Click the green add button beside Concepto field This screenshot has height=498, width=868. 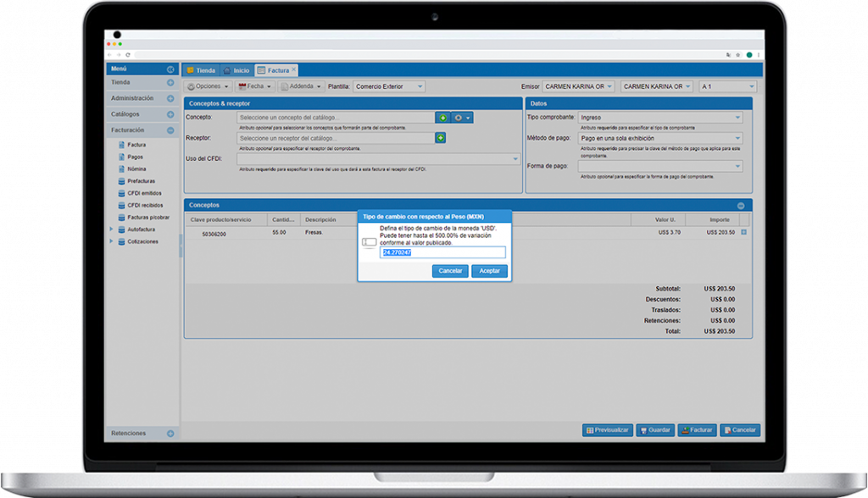tap(442, 118)
